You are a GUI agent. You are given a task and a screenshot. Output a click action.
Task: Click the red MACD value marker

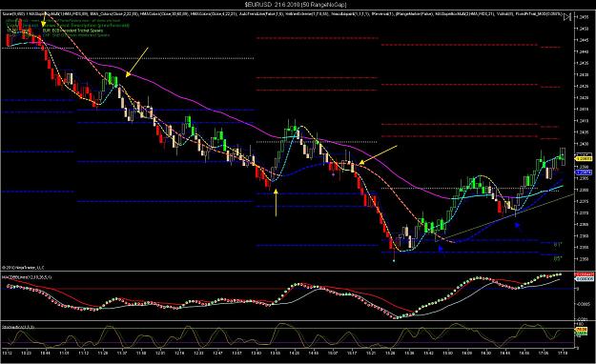point(585,274)
